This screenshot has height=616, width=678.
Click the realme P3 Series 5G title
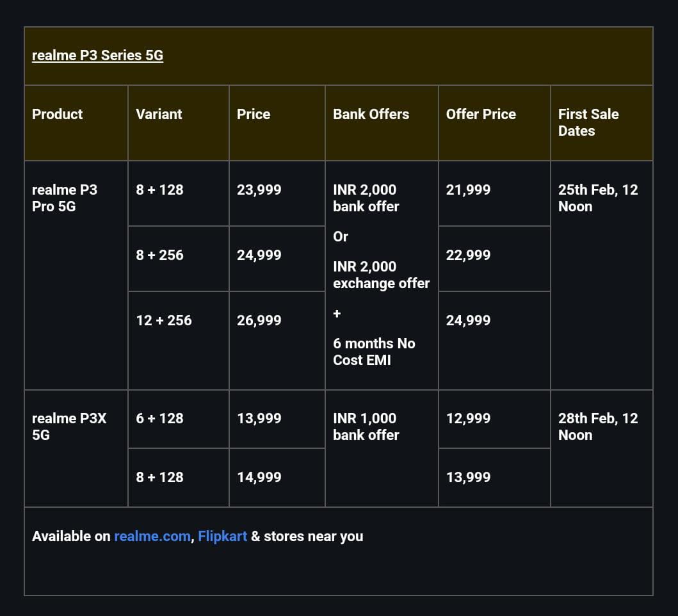tap(97, 55)
